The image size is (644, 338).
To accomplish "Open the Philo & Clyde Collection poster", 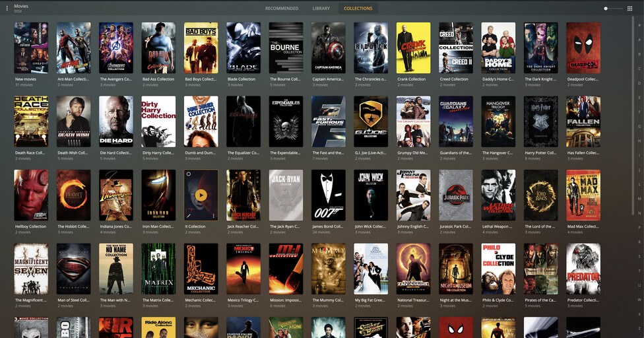I will point(498,269).
